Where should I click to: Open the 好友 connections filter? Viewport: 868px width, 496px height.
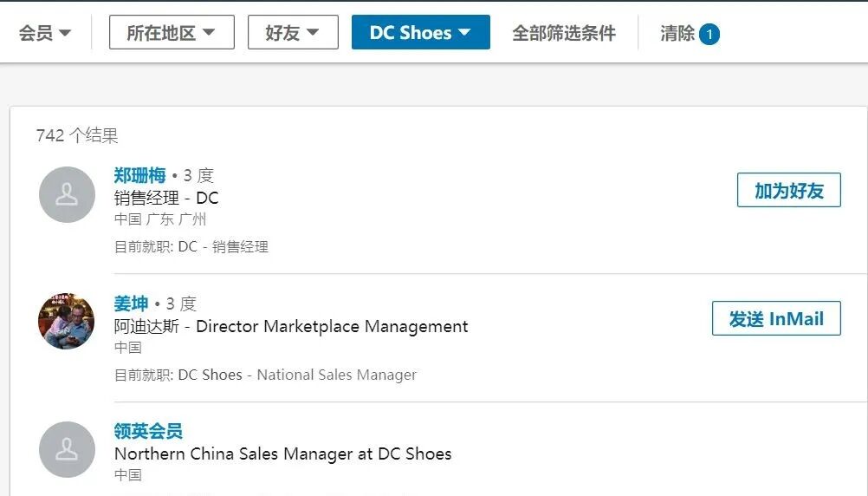pos(293,33)
